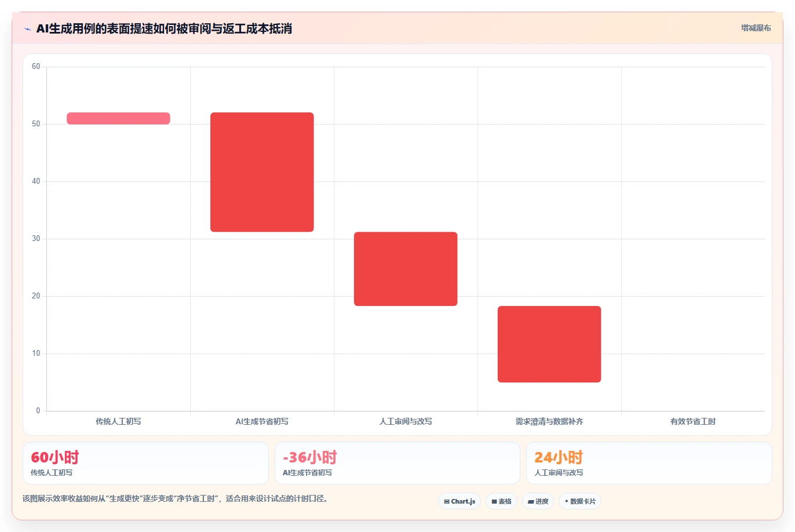
Task: Select the red 人工审阅与改写 bar
Action: click(x=406, y=269)
